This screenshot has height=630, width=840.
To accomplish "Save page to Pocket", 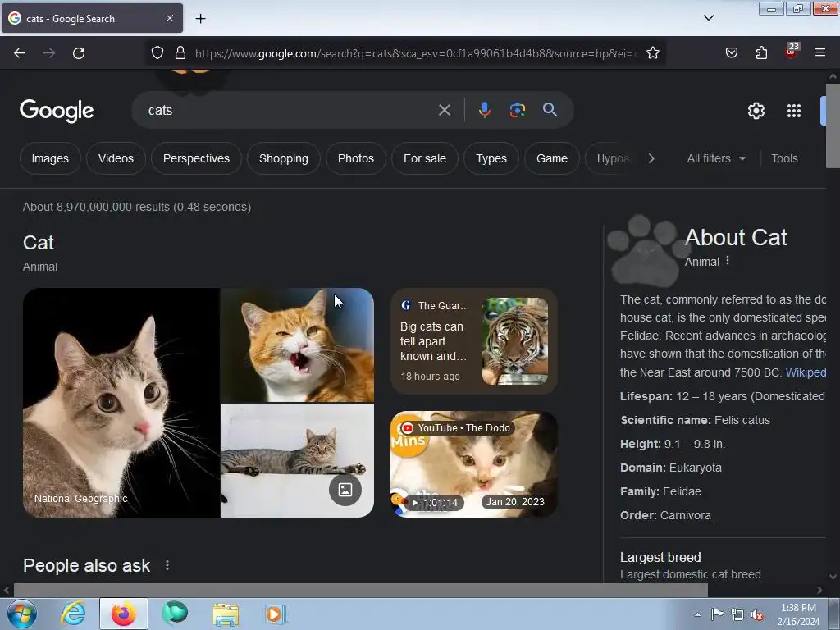I will tap(731, 52).
